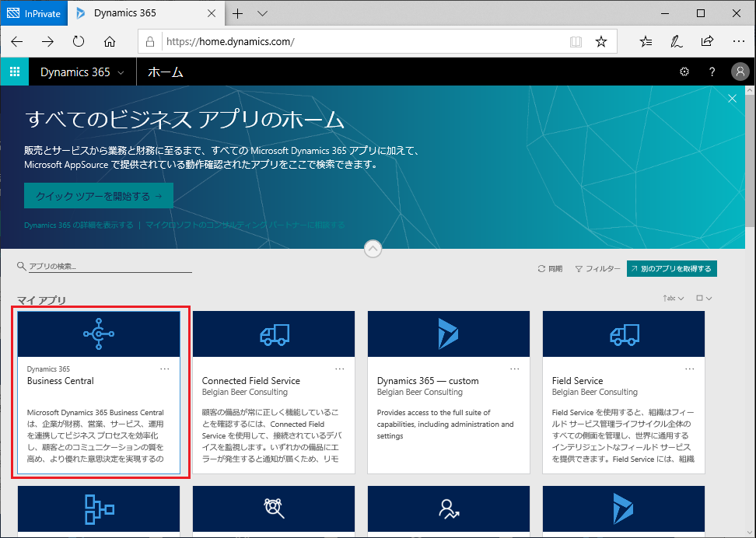Open the フィルター filter option

(x=598, y=269)
